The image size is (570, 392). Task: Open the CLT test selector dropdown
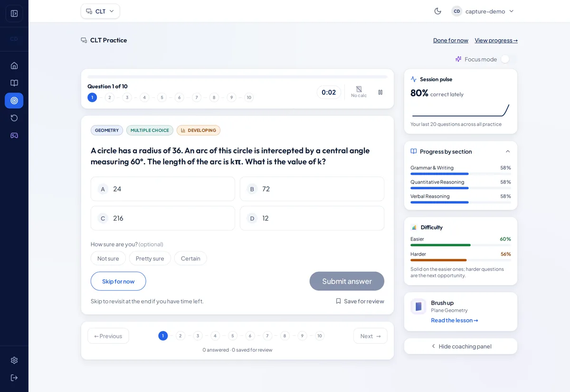(100, 11)
